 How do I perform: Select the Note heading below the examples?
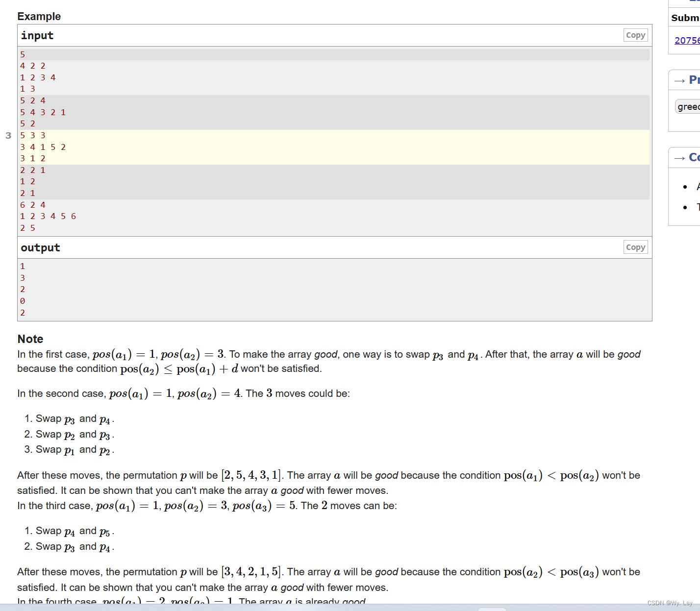(30, 339)
